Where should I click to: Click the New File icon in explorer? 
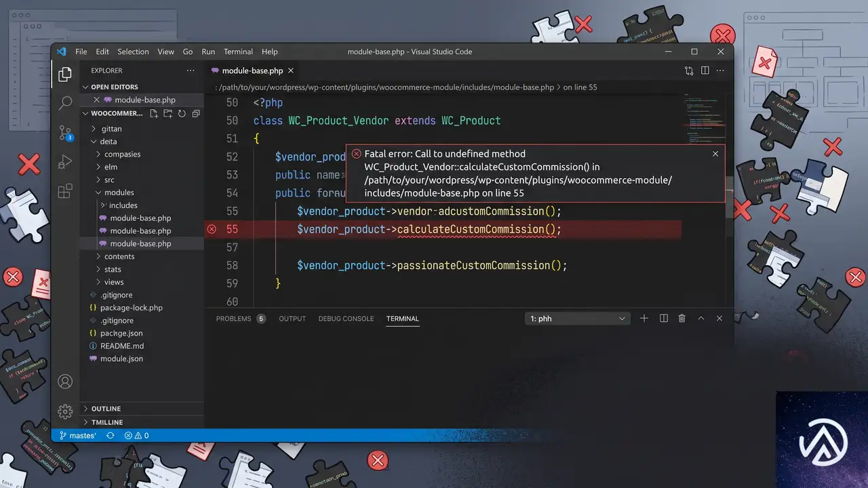coord(154,113)
